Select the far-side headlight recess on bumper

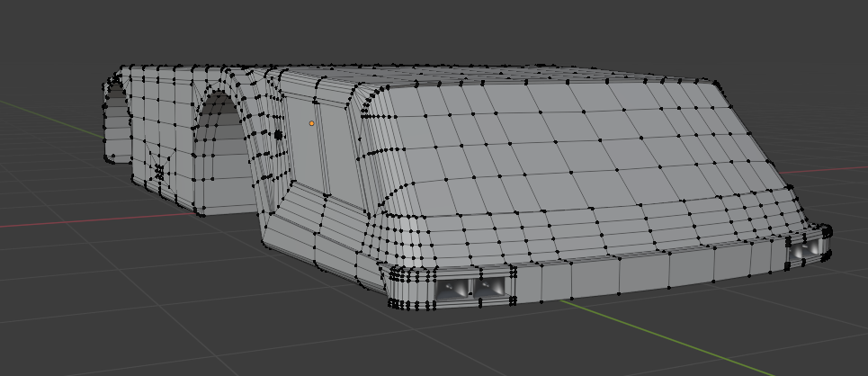pos(805,250)
